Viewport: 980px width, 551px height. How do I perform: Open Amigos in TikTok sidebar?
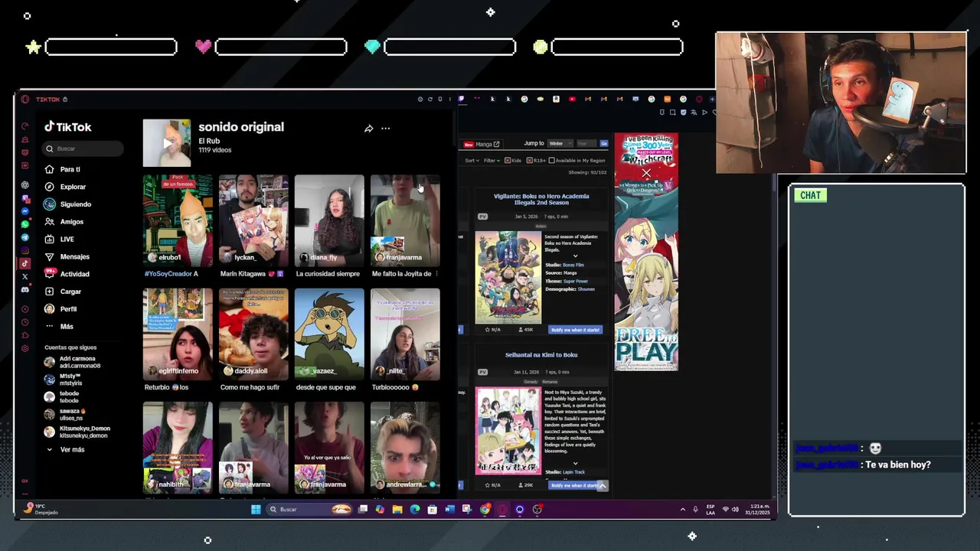coord(64,222)
